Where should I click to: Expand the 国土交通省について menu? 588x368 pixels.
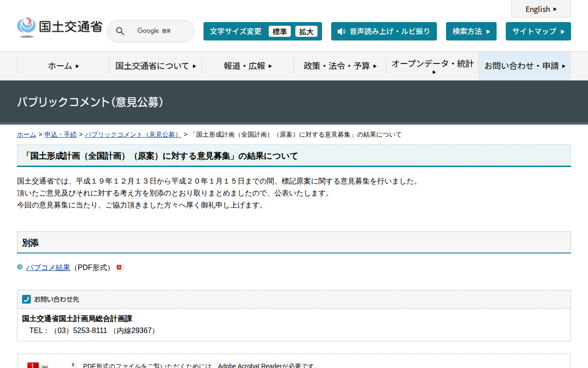click(153, 66)
